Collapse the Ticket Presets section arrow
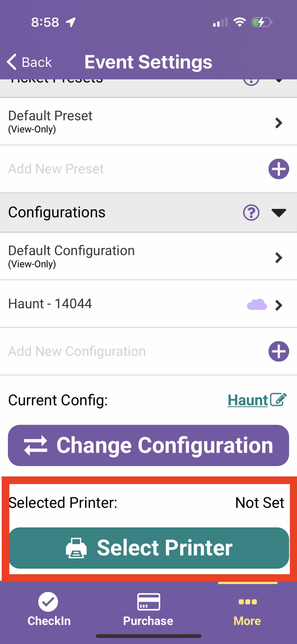Image resolution: width=297 pixels, height=644 pixels. [279, 81]
